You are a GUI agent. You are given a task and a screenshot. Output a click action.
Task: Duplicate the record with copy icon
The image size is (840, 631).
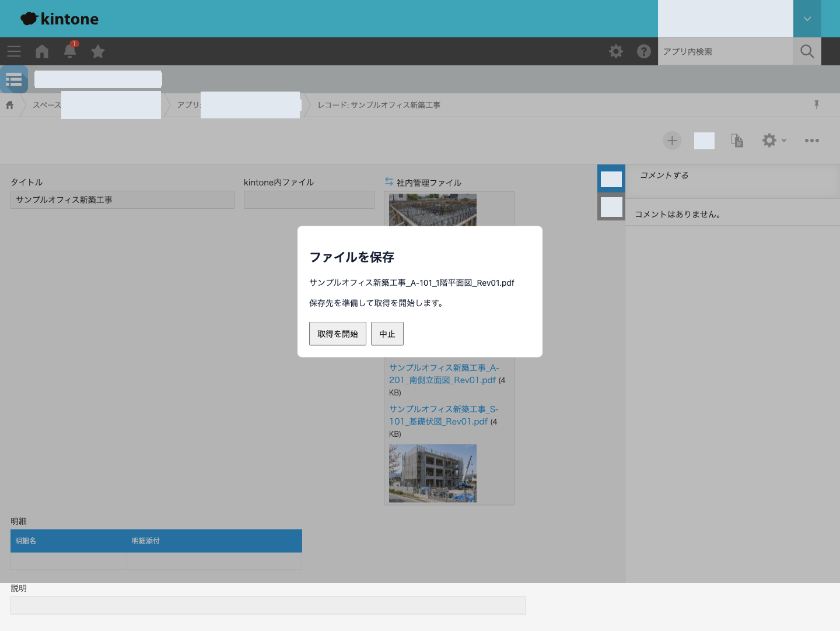point(737,141)
